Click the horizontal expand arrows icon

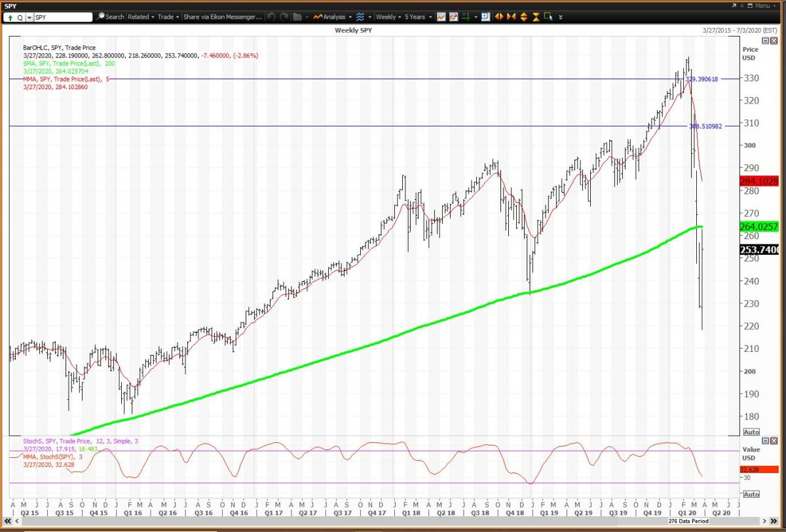click(x=498, y=17)
